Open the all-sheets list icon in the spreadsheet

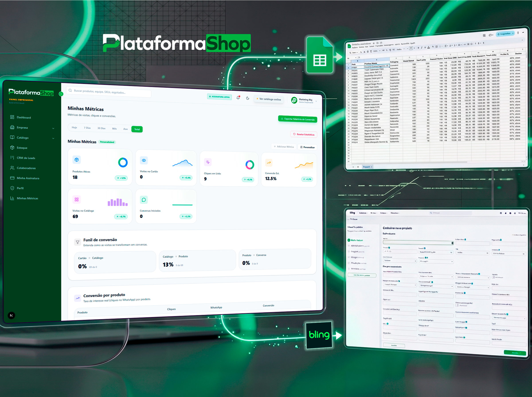tap(358, 167)
